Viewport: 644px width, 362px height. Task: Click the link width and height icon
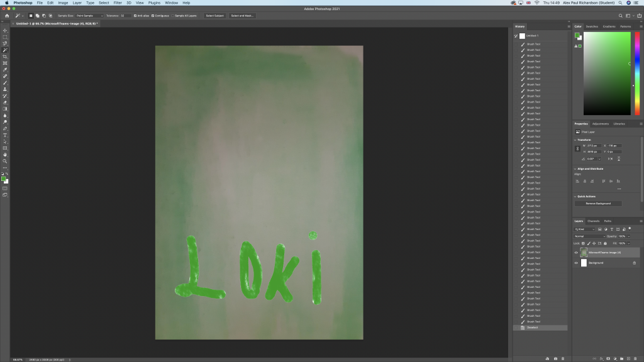(577, 148)
